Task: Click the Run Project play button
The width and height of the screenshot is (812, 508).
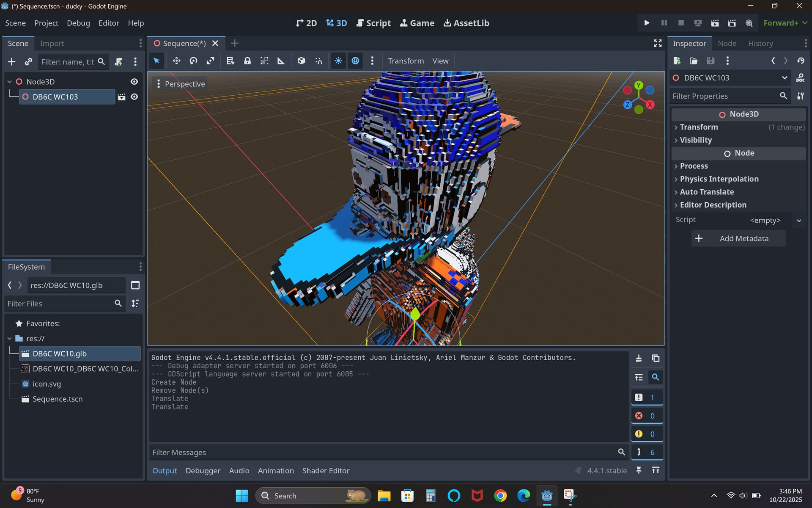Action: tap(647, 23)
